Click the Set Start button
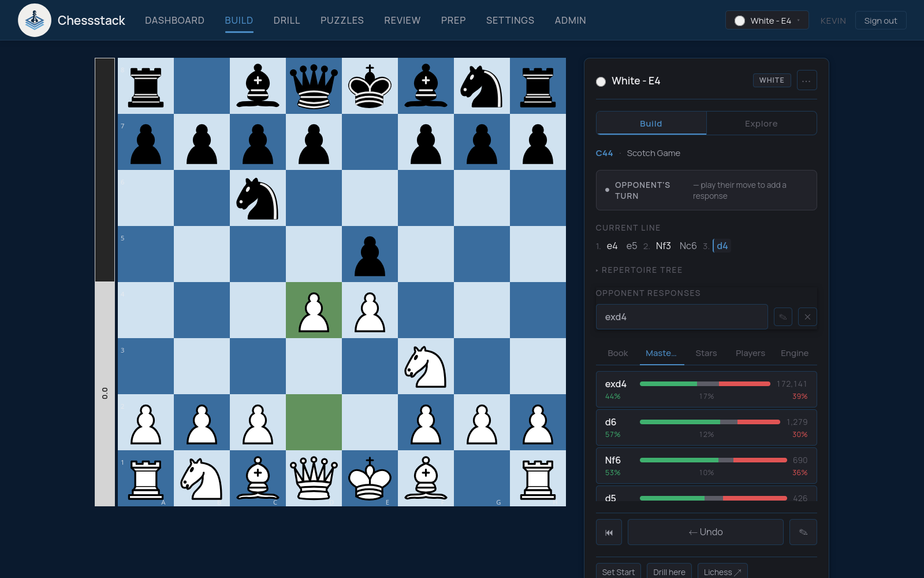Viewport: 924px width, 578px height. tap(618, 572)
